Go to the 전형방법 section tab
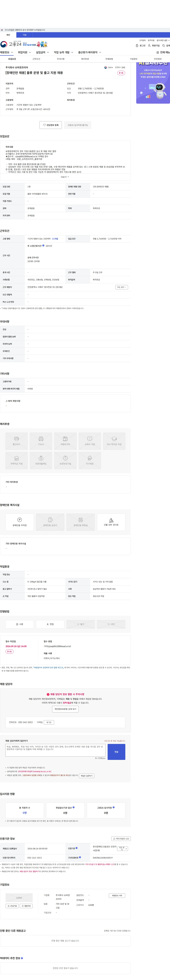 (109, 59)
